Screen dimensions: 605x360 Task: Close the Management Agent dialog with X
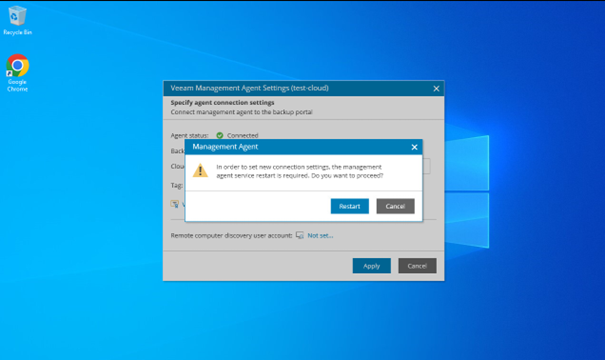414,147
